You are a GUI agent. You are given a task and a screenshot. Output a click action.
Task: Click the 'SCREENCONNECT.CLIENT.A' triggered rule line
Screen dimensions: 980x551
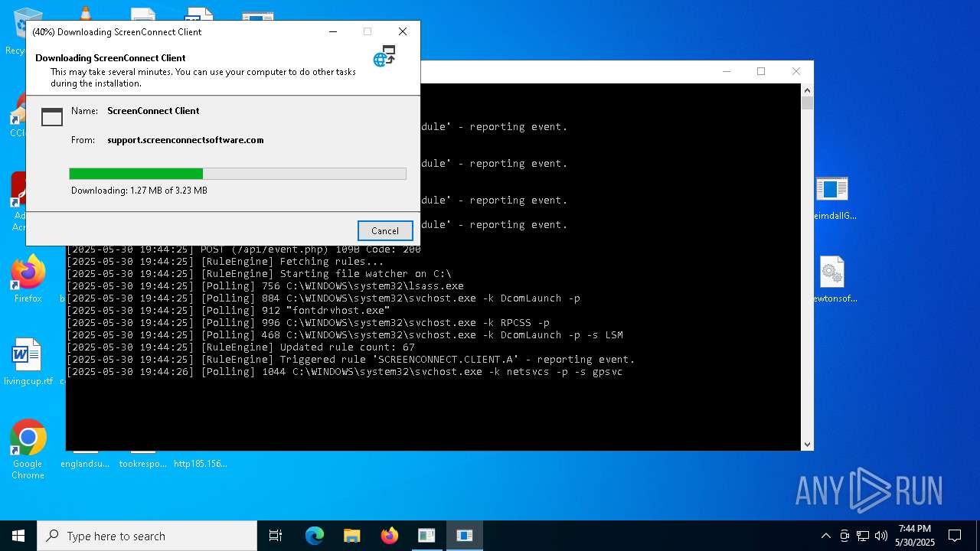point(351,360)
